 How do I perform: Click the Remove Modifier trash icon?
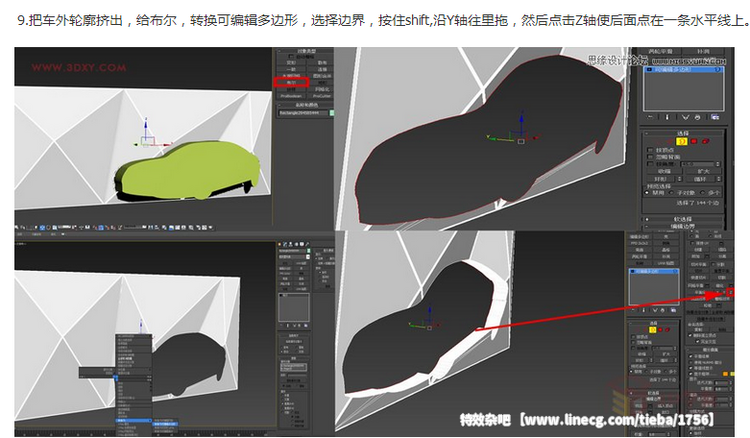(x=695, y=117)
